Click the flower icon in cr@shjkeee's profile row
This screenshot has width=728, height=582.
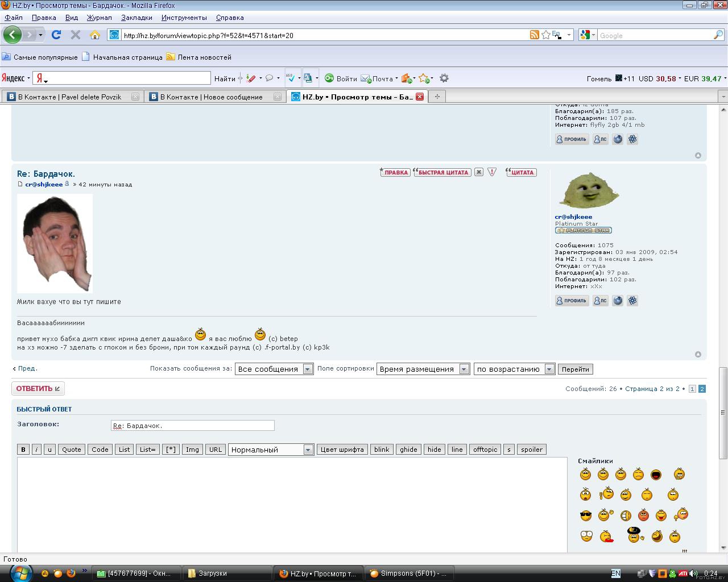(632, 301)
